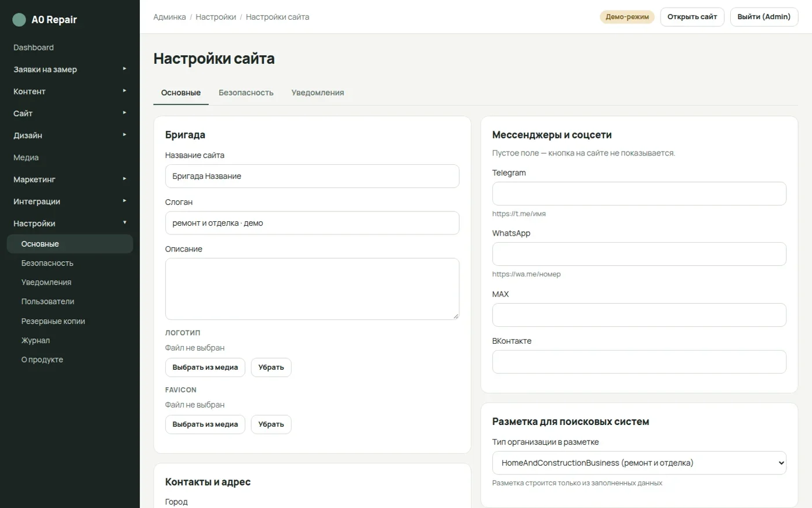Focus the MAX input field
Screen dimensions: 812x508
pyautogui.click(x=639, y=315)
